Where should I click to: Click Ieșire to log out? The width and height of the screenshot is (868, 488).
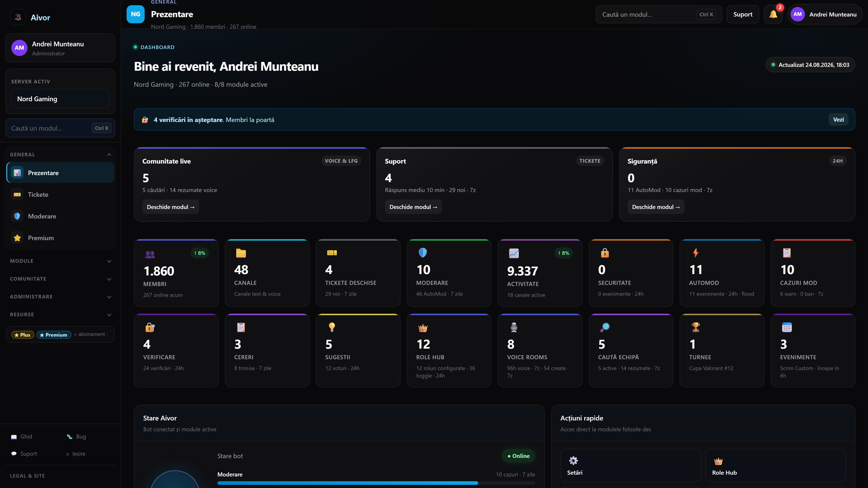tap(76, 454)
